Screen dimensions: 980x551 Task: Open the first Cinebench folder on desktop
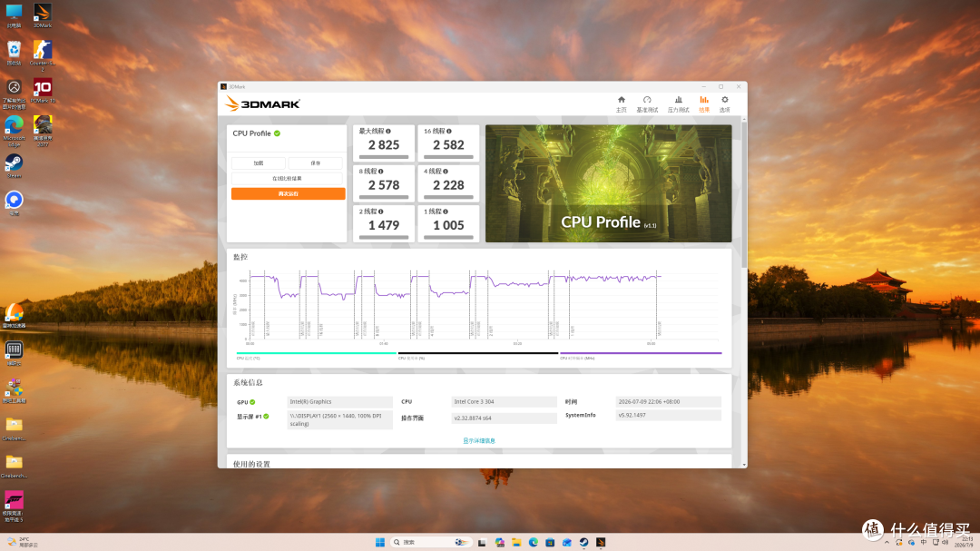[x=14, y=429]
